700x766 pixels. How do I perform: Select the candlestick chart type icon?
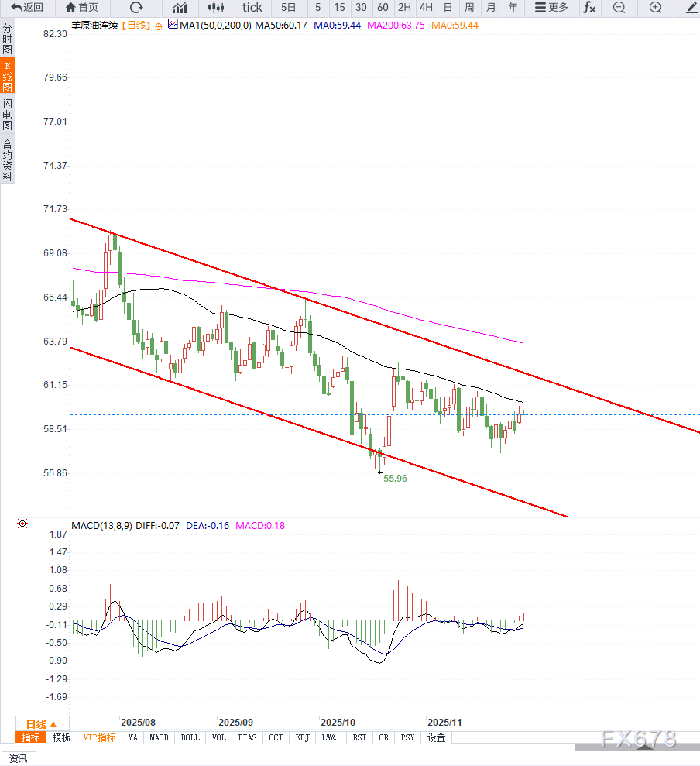tap(217, 8)
